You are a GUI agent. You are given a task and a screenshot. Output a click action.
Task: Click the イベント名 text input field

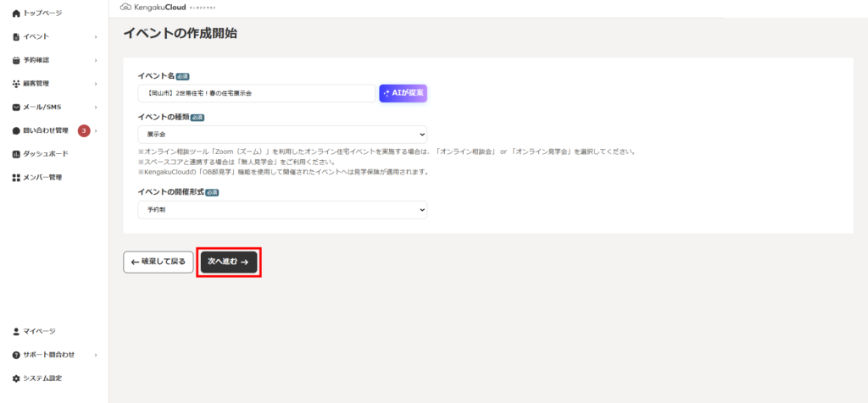click(256, 93)
